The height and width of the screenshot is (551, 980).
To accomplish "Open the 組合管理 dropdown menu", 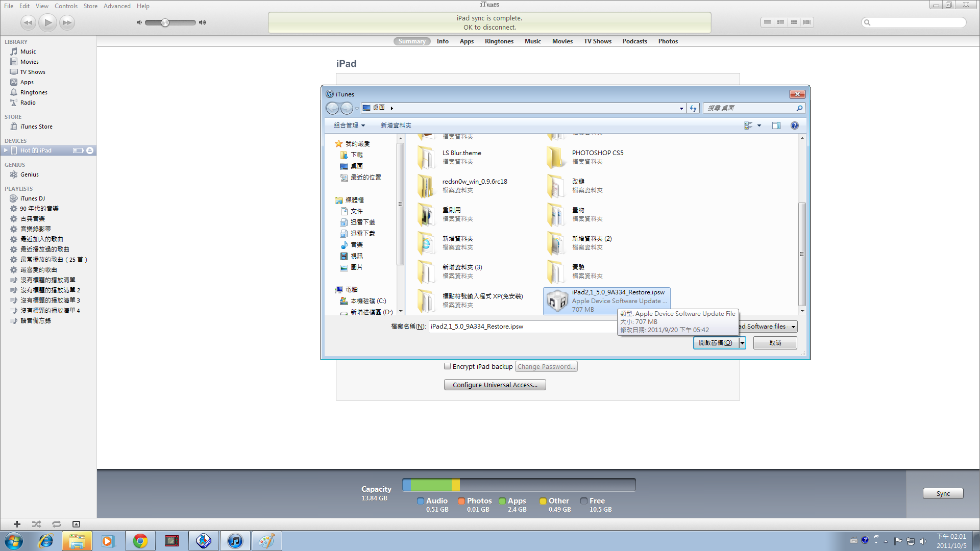I will [x=349, y=126].
